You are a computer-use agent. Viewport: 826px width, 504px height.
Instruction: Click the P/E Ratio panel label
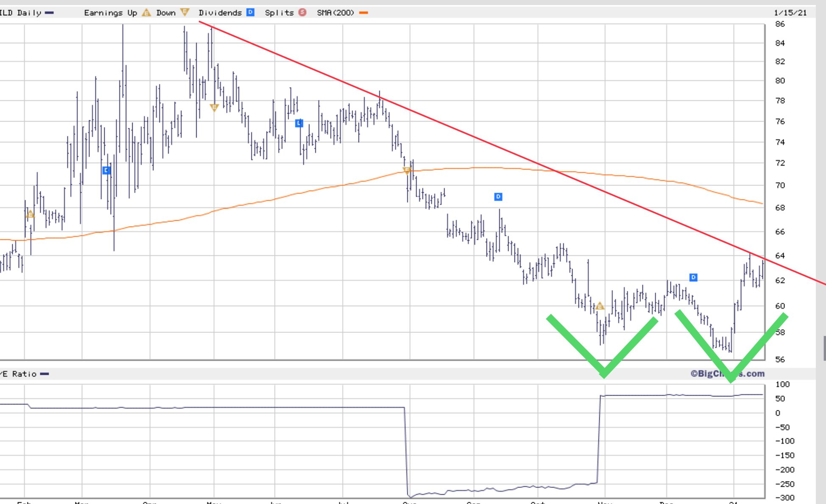click(19, 374)
